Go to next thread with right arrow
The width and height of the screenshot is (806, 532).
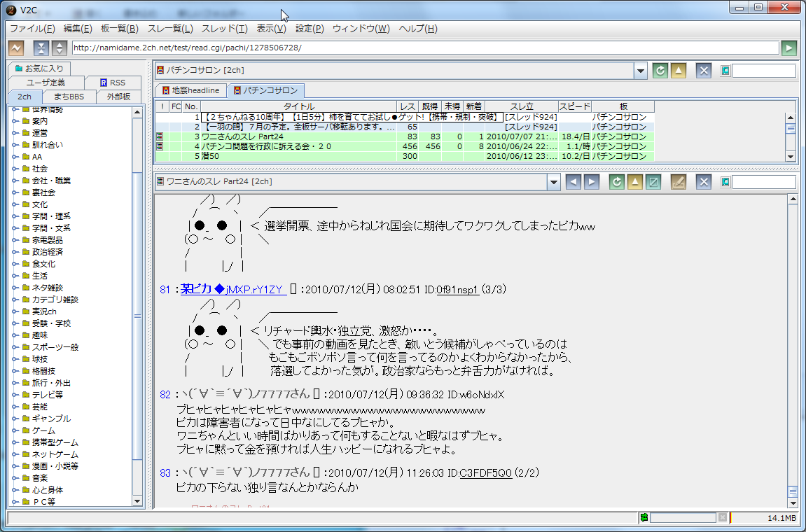(592, 182)
